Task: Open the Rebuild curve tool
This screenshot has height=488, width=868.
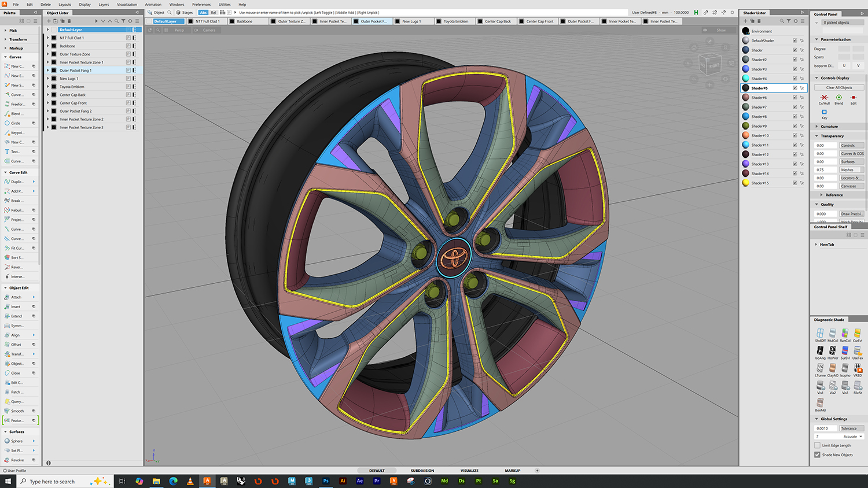Action: (x=16, y=210)
